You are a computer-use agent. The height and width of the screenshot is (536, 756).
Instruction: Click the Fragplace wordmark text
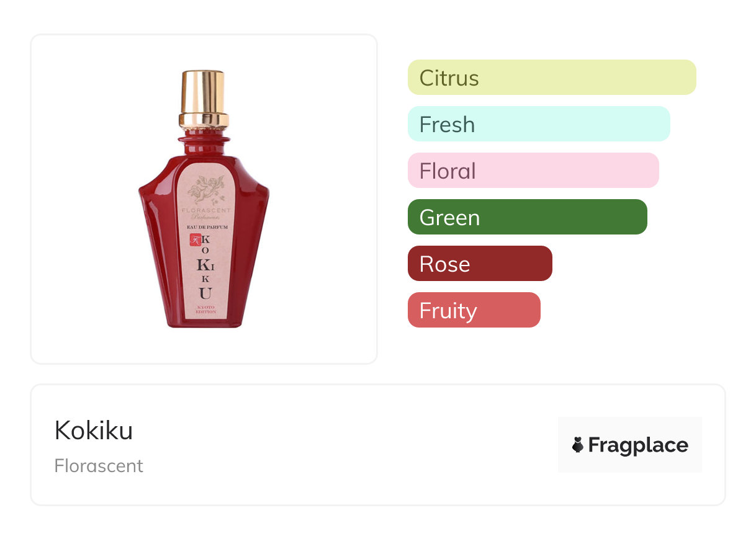click(x=638, y=445)
